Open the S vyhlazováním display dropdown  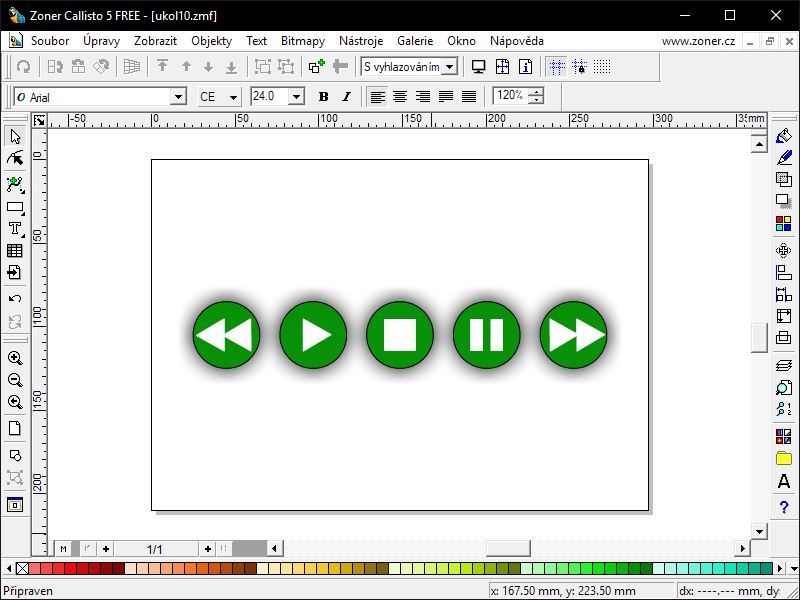449,67
